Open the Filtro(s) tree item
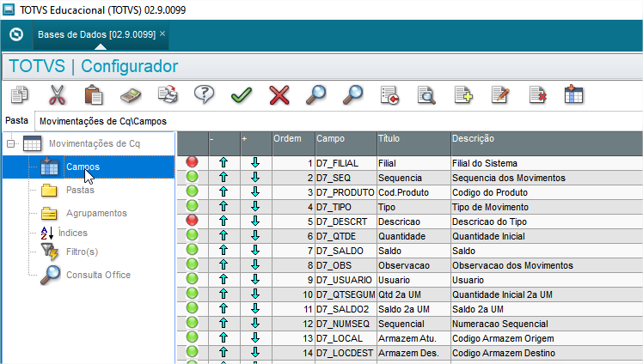 click(x=82, y=252)
